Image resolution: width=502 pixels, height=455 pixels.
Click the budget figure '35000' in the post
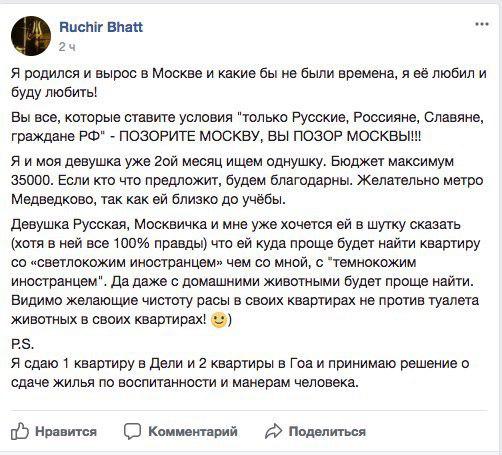click(30, 180)
